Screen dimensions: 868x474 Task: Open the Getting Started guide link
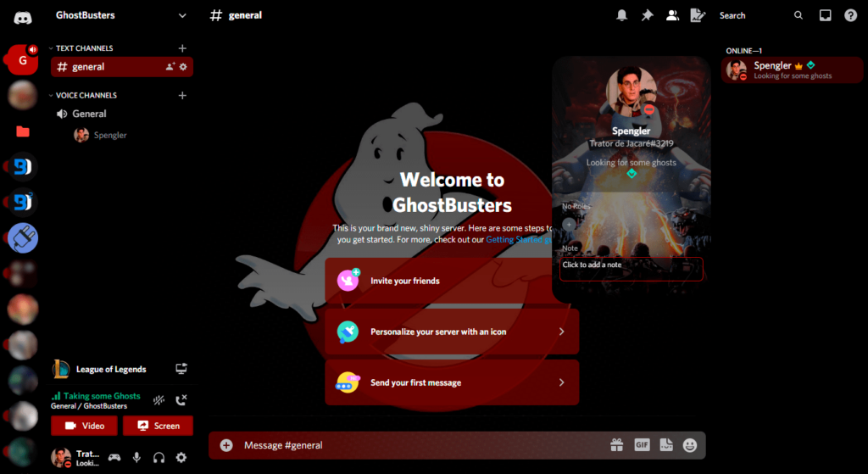point(519,240)
